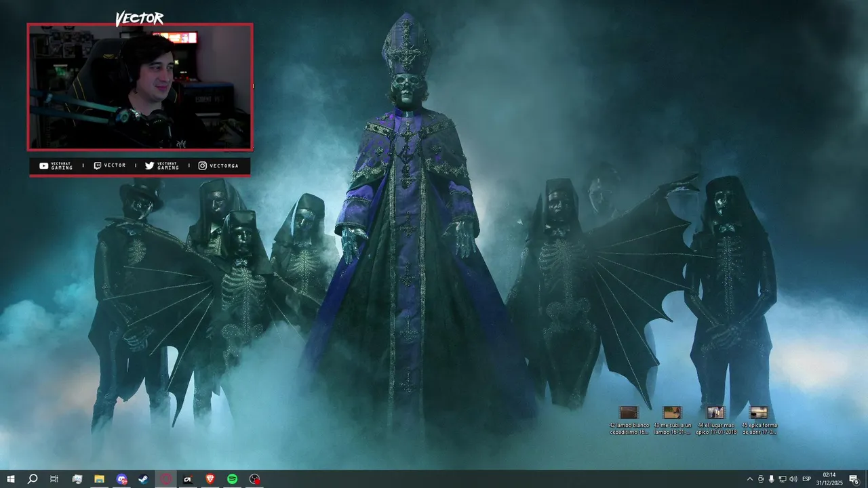Launch Steam from the taskbar
This screenshot has width=868, height=488.
143,479
